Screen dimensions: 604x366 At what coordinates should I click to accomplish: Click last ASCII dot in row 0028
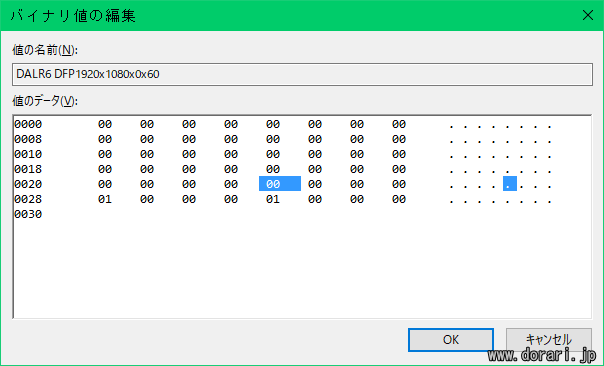pyautogui.click(x=550, y=201)
